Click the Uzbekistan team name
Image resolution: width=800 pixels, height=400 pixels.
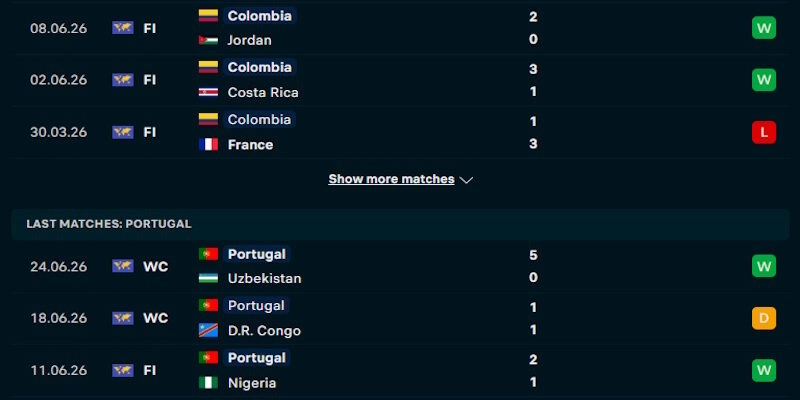[x=264, y=279]
